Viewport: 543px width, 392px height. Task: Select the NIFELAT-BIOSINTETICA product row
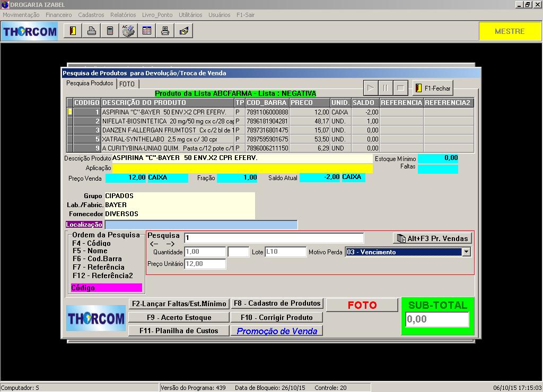tap(270, 121)
